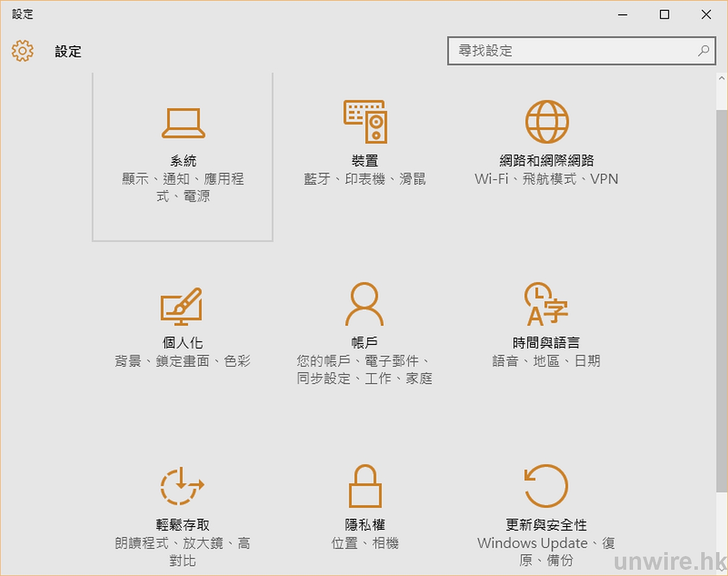Screen dimensions: 728x576
Task: Click the 時間與語言 clock and letter icon
Action: click(x=546, y=305)
